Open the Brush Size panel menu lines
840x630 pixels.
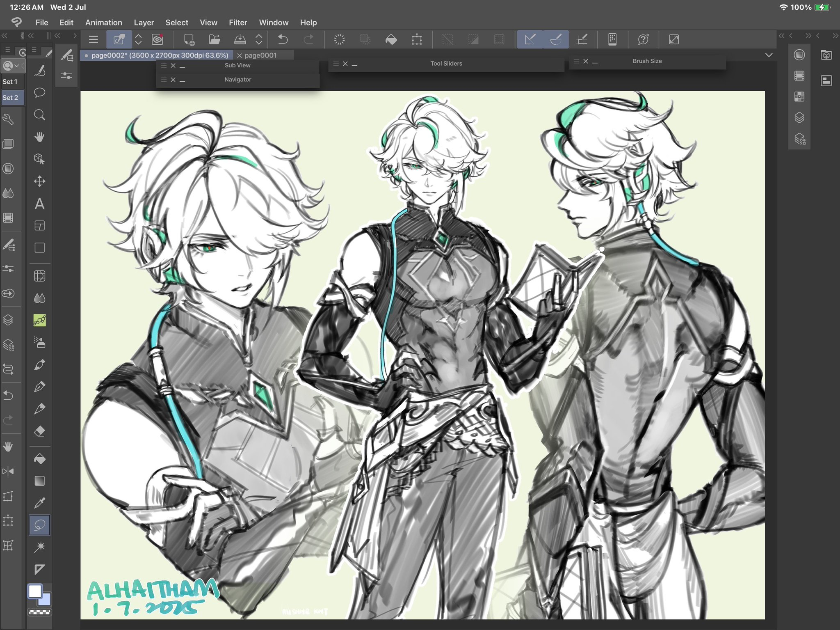[x=576, y=61]
